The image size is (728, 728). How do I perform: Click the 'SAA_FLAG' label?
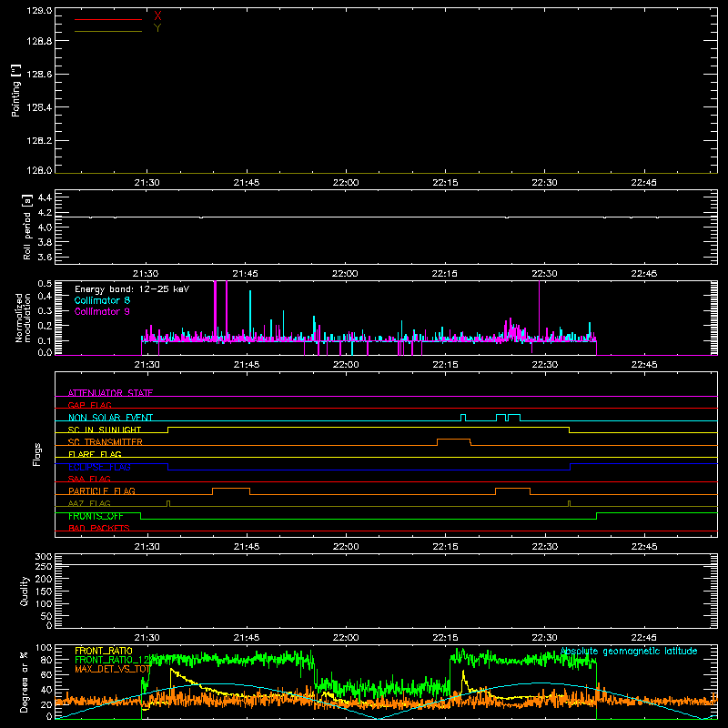(89, 479)
